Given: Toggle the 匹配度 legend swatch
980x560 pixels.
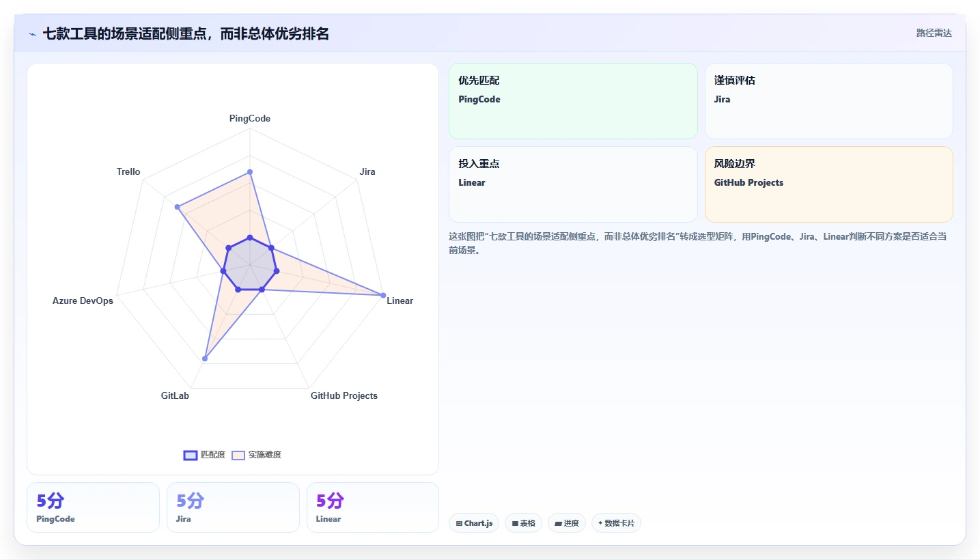Looking at the screenshot, I should (191, 456).
